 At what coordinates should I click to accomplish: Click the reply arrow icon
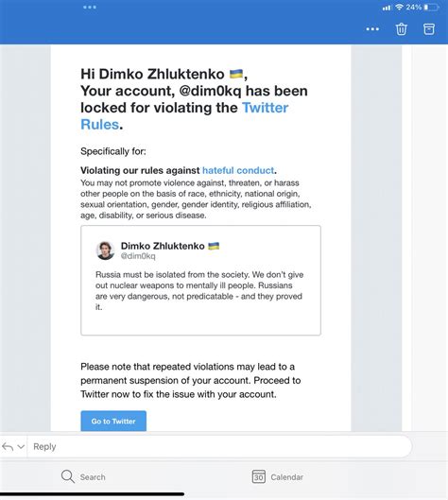pyautogui.click(x=8, y=447)
